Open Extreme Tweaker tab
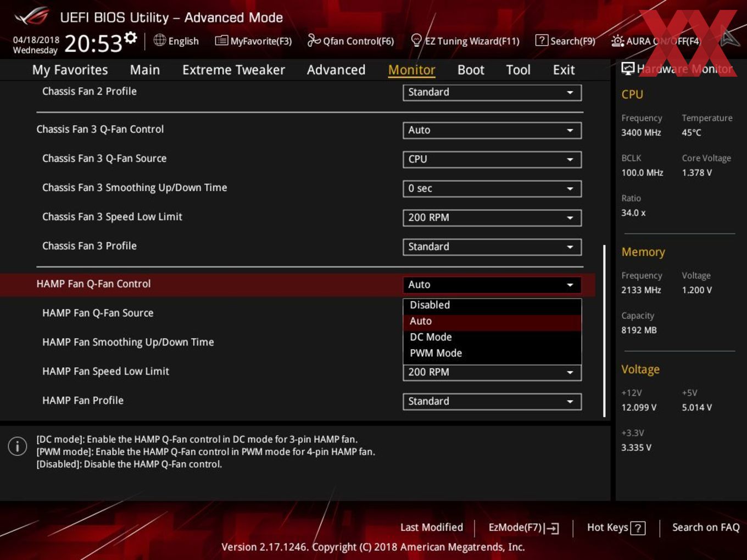747x560 pixels. pyautogui.click(x=233, y=70)
